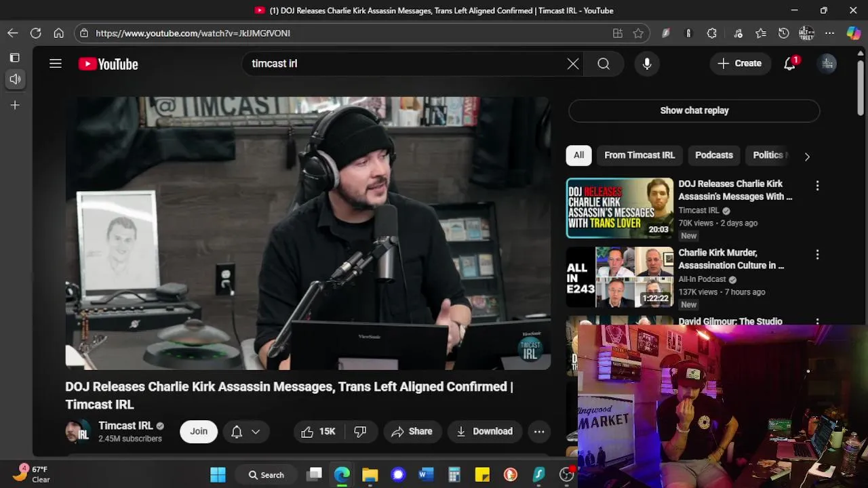The width and height of the screenshot is (868, 488).
Task: Open Edge Settings and more menu
Action: pos(830,33)
